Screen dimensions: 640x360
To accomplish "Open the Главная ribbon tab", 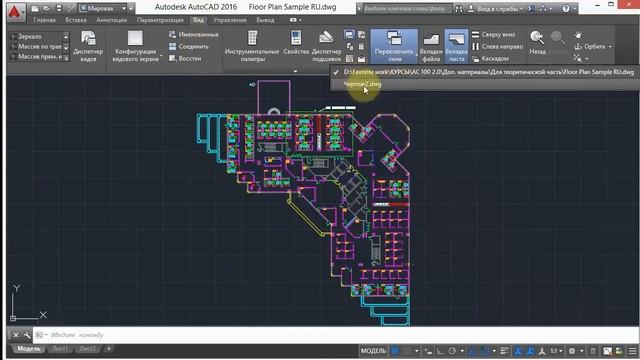I will pos(44,20).
